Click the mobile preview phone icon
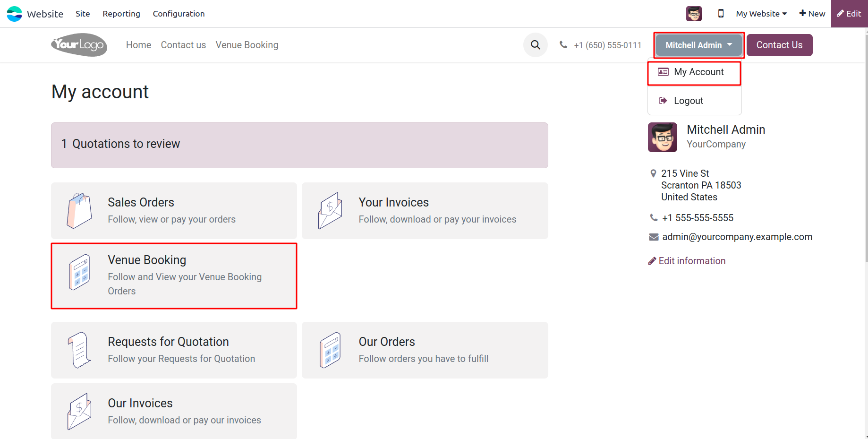The image size is (868, 439). click(721, 14)
